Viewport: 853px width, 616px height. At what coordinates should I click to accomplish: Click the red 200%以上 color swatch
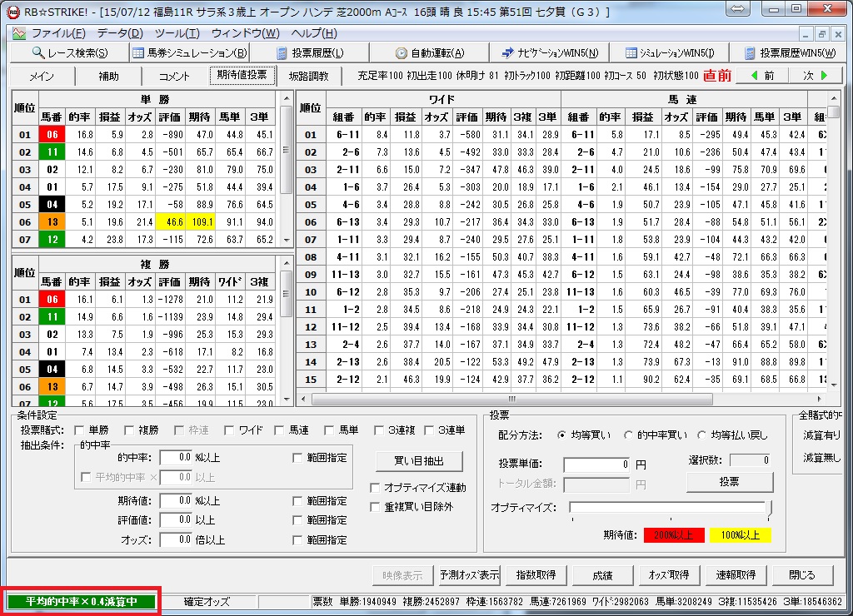click(x=674, y=535)
